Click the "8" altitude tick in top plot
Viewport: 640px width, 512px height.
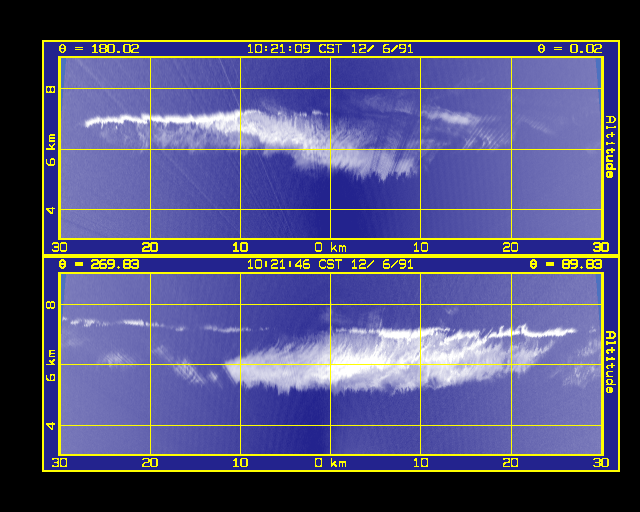[51, 89]
